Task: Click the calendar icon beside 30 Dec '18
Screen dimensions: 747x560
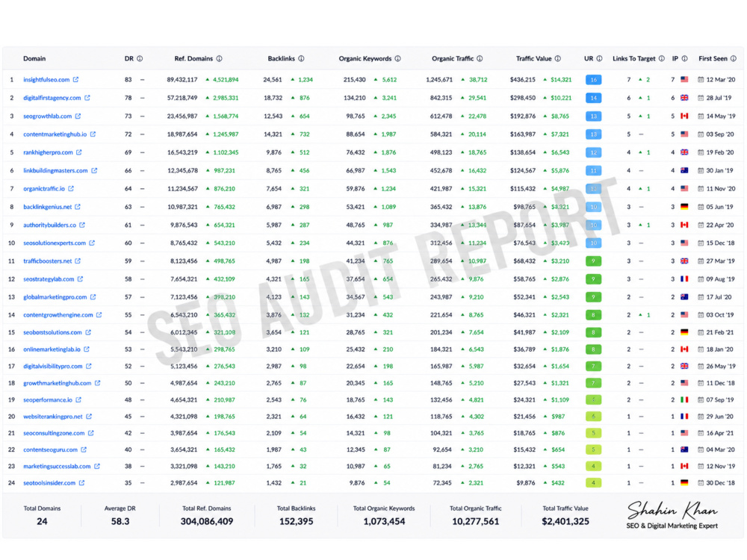Action: 701,483
